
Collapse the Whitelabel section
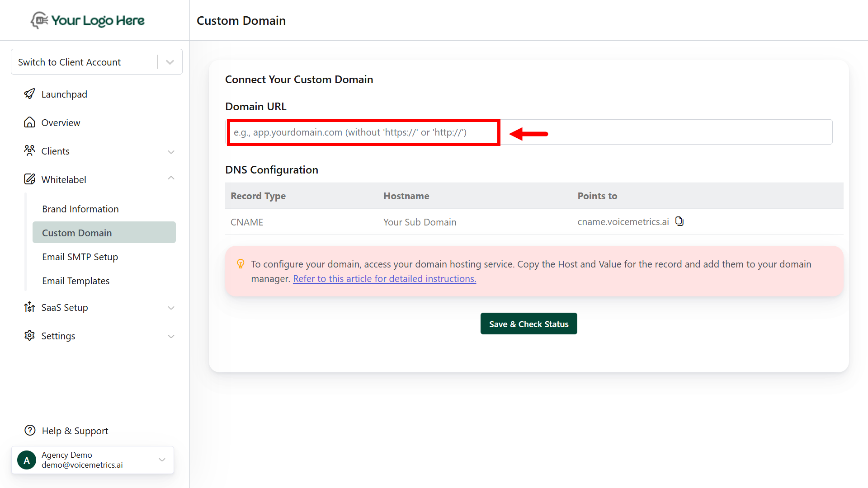pos(171,178)
